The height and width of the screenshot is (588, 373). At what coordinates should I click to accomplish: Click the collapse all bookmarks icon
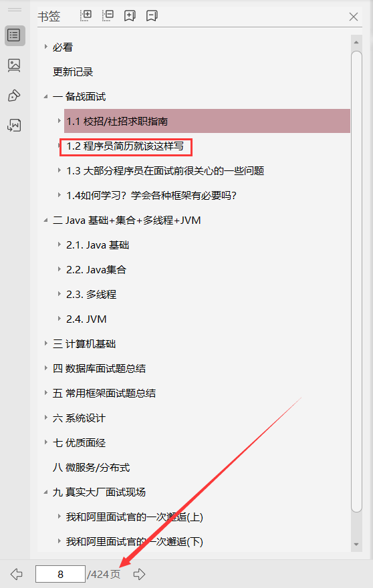click(108, 15)
